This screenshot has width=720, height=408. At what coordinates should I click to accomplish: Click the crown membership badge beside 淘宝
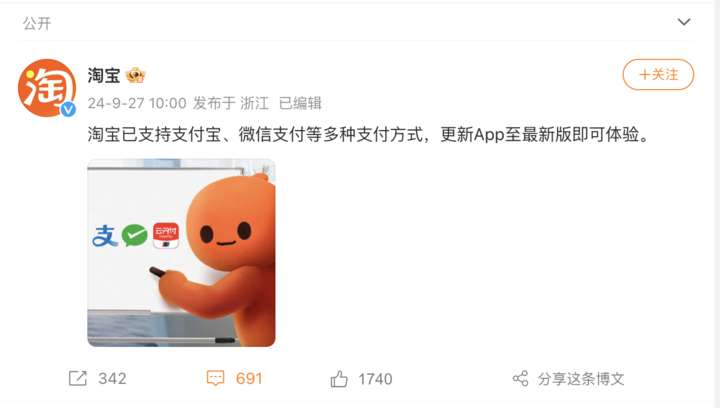pyautogui.click(x=135, y=75)
